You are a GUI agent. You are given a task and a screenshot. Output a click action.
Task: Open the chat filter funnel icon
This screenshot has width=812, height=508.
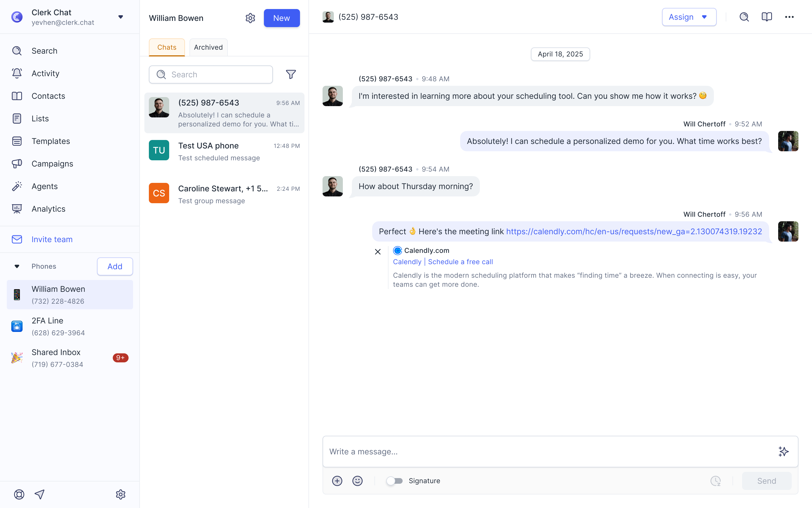pyautogui.click(x=291, y=75)
